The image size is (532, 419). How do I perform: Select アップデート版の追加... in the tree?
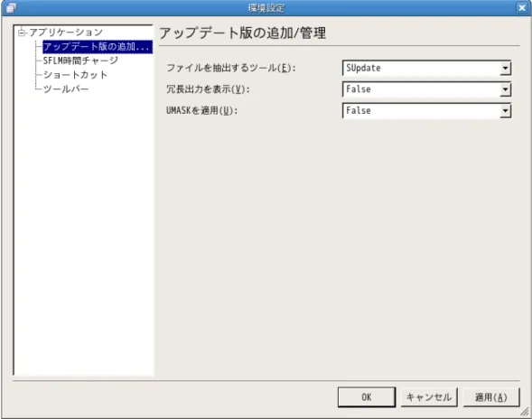[98, 46]
